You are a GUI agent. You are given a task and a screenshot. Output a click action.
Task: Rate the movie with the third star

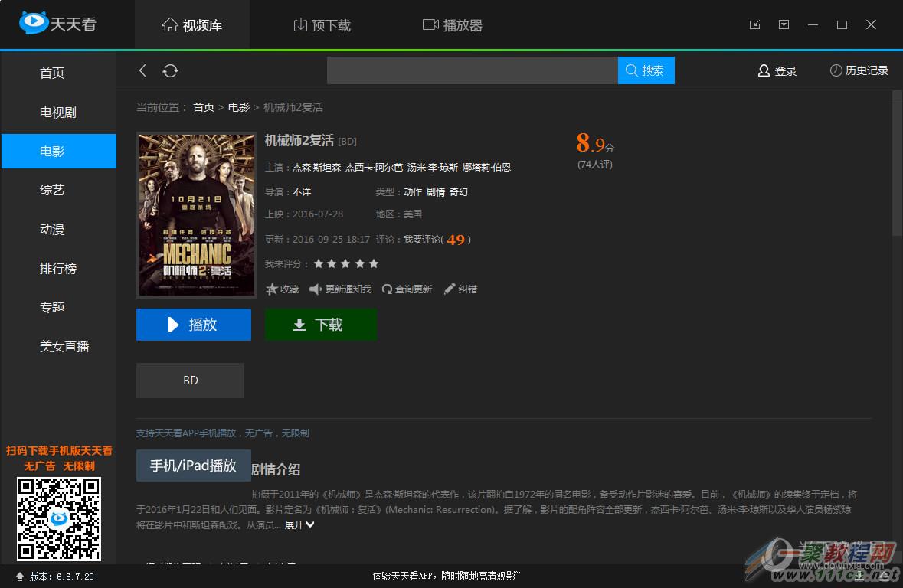345,264
